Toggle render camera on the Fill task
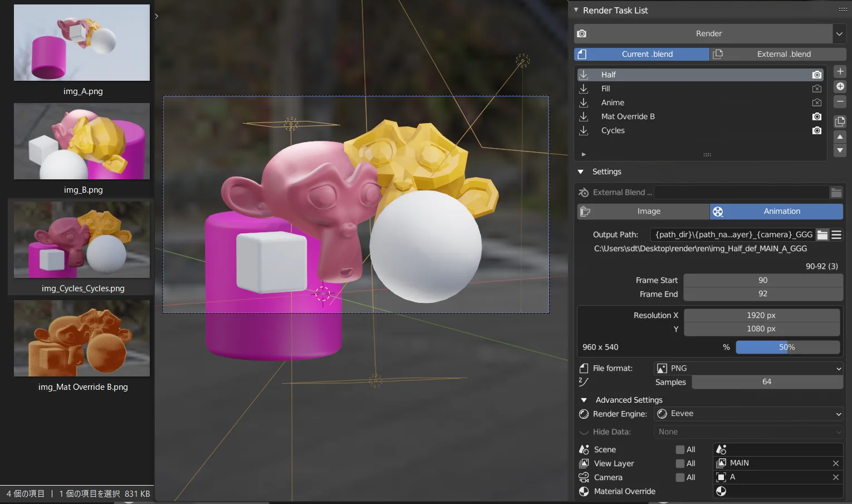852x504 pixels. (816, 88)
